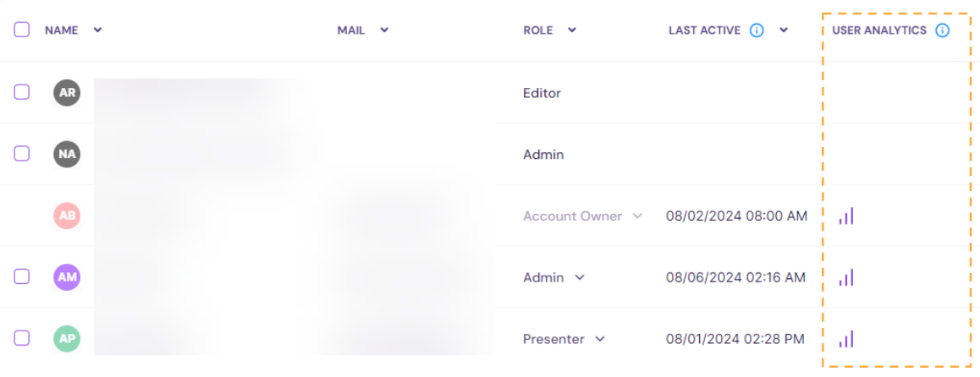Click the gray AR user avatar
Screen dimensions: 980x377
67,93
